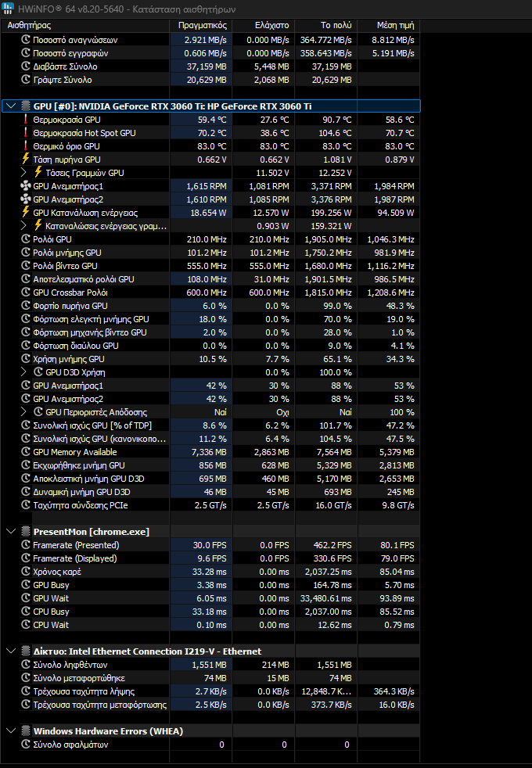This screenshot has height=768, width=532.
Task: Click the Μέση τιμή column header
Action: coord(389,25)
